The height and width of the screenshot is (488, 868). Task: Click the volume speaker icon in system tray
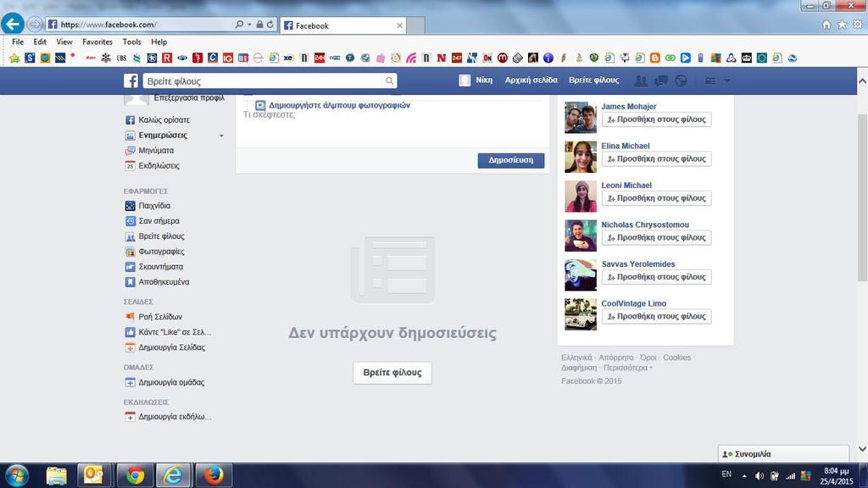[759, 476]
